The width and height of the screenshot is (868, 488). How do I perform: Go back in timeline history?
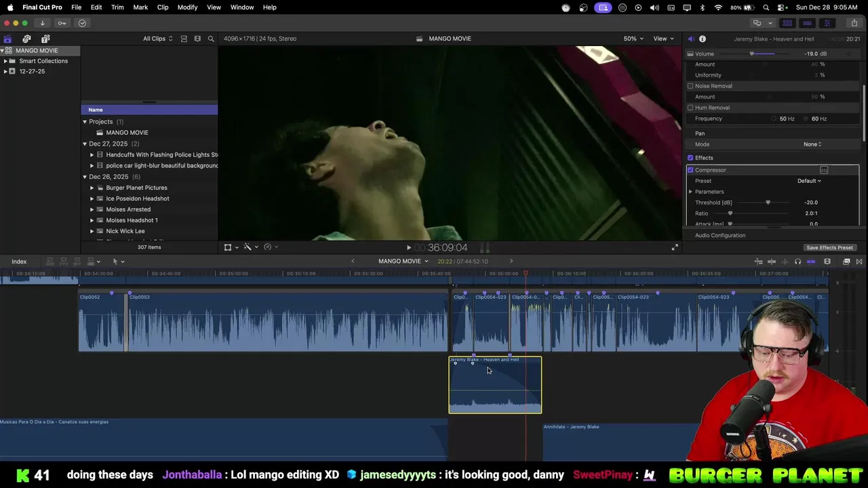click(x=353, y=261)
